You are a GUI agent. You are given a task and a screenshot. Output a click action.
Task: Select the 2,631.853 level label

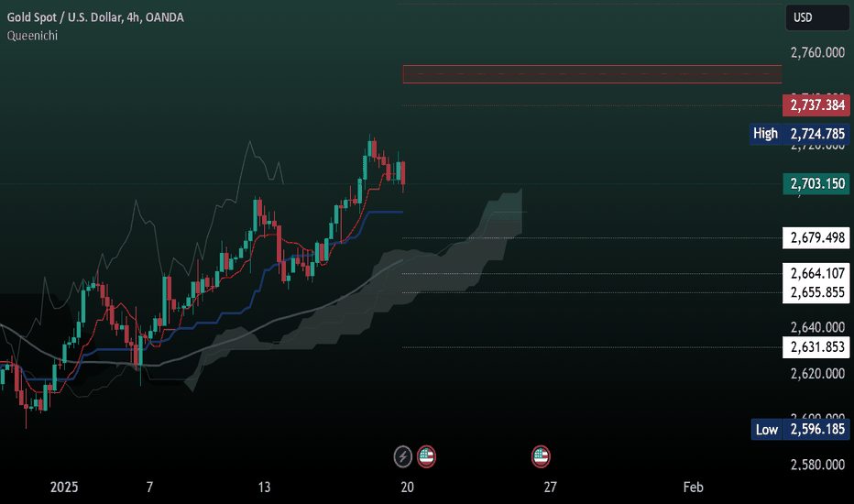(816, 347)
